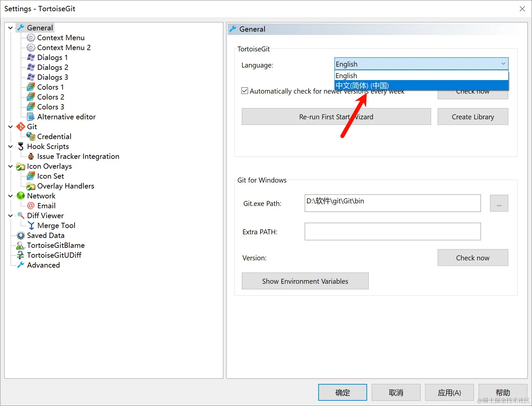Confirm settings with the 确定 button

click(343, 392)
